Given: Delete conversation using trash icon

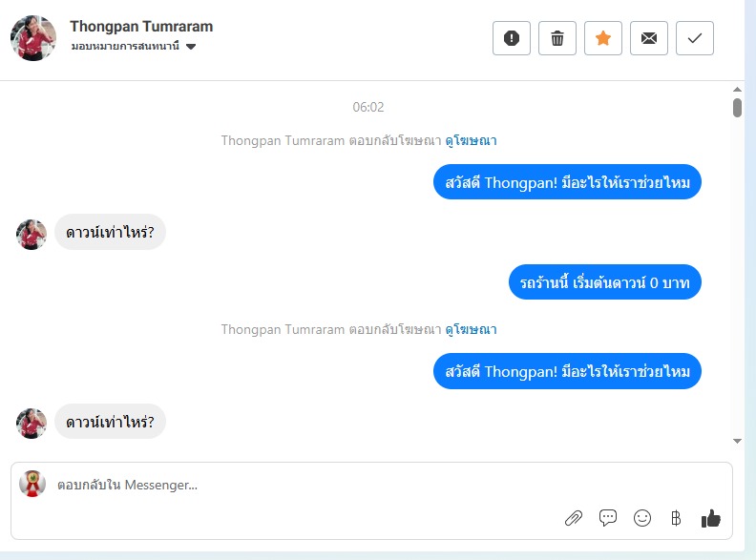Looking at the screenshot, I should click(557, 38).
